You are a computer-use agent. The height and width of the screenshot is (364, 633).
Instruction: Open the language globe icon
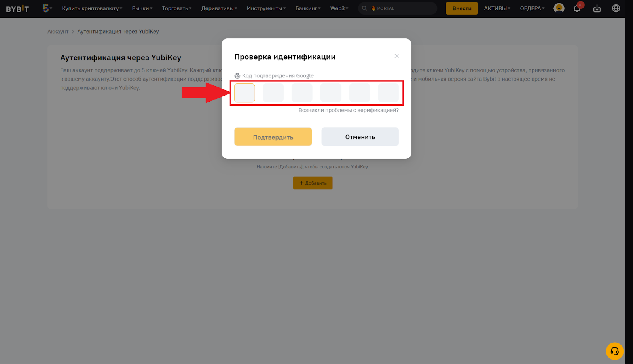(x=616, y=8)
